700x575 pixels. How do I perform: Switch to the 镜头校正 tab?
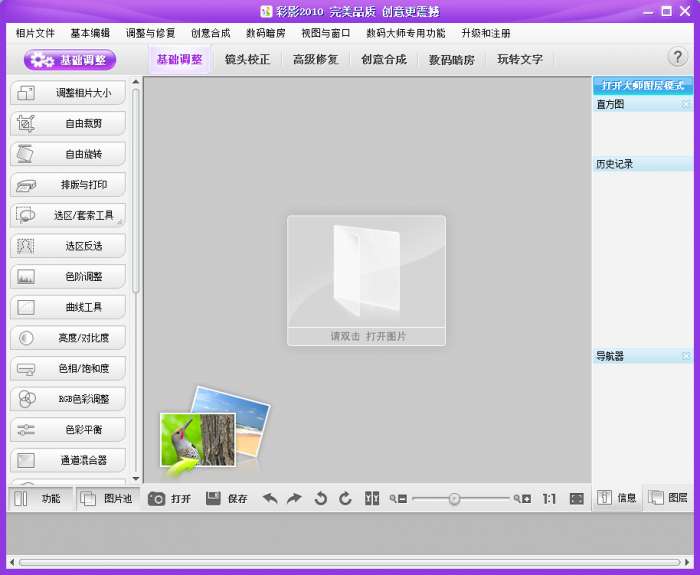[247, 59]
